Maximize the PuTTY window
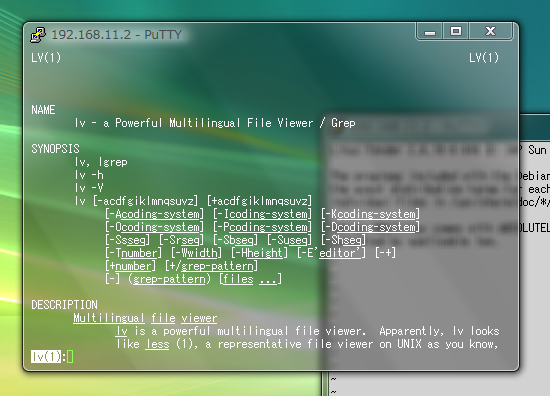Image resolution: width=550 pixels, height=396 pixels. (456, 32)
